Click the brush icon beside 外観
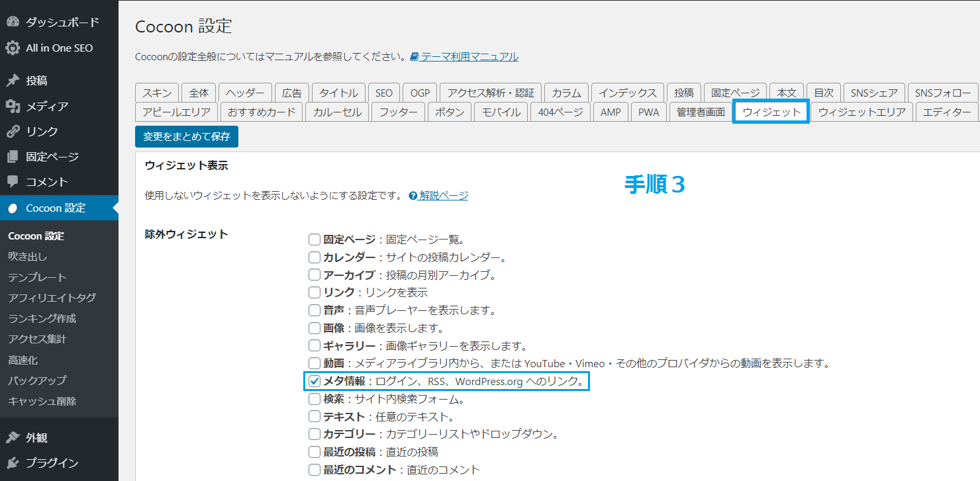 tap(13, 437)
